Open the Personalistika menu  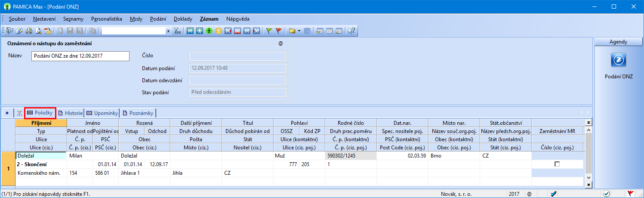(107, 19)
